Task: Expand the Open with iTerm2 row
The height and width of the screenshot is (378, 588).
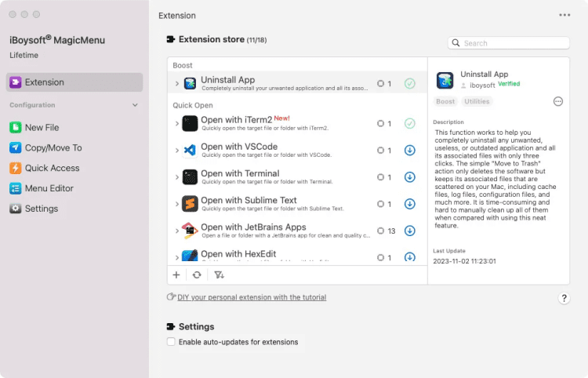Action: pyautogui.click(x=177, y=123)
